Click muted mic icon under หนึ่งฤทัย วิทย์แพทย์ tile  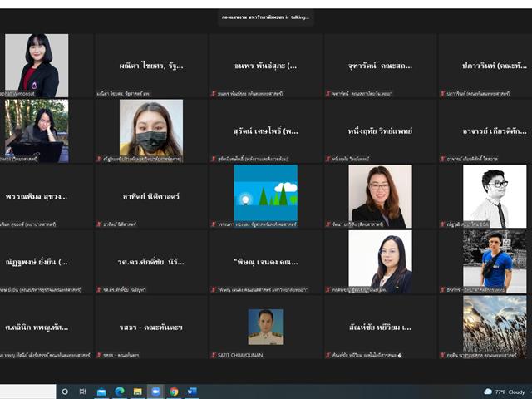coord(328,159)
